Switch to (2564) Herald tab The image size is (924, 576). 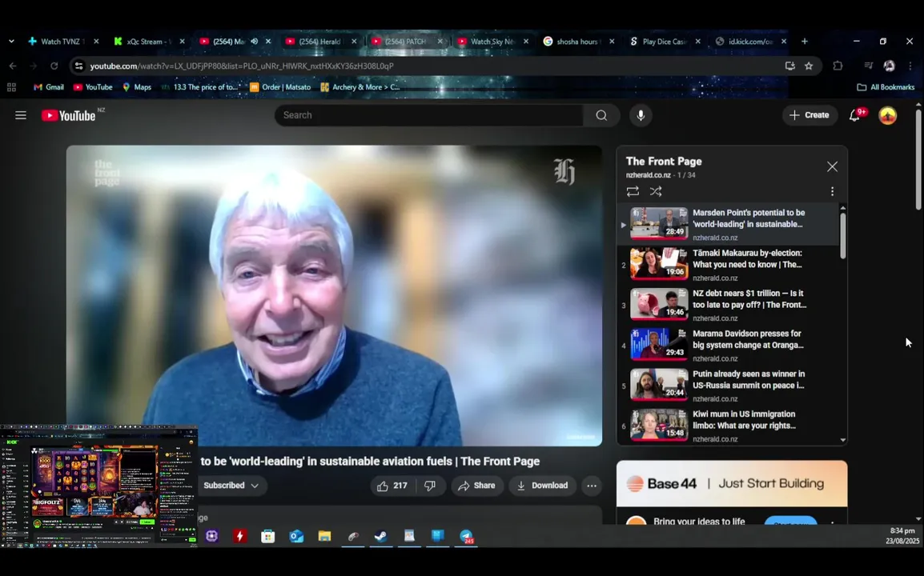[x=320, y=42]
